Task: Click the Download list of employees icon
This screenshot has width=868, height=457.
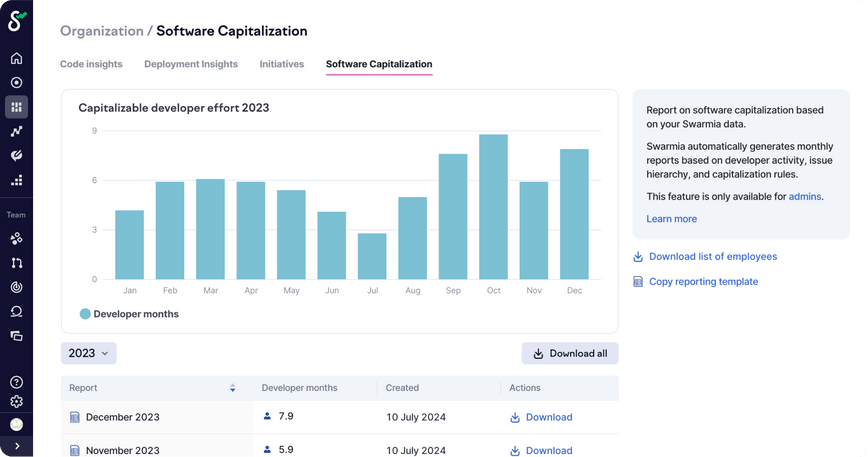Action: tap(638, 257)
